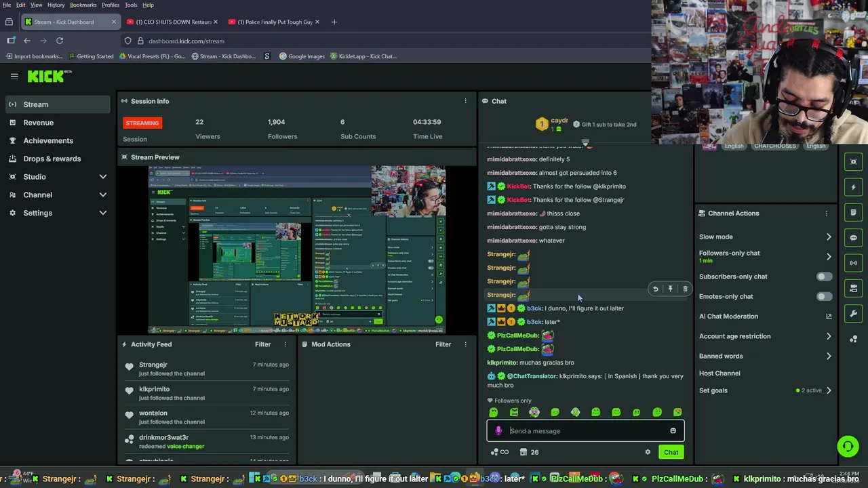Pin the hovered Strangejr chat message
Screen dimensions: 868x488
(x=671, y=289)
